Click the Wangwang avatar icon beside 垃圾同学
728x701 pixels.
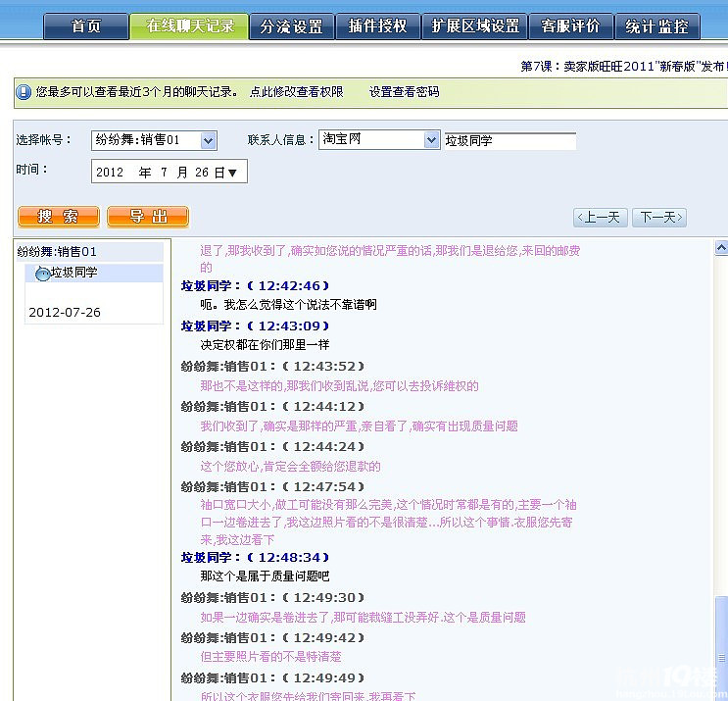(x=43, y=274)
